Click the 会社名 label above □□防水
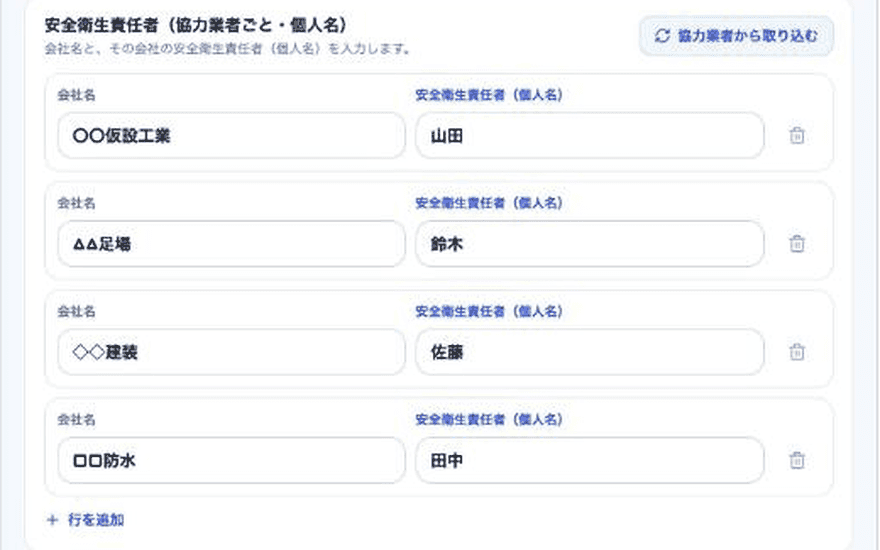This screenshot has width=880, height=550. pos(76,420)
